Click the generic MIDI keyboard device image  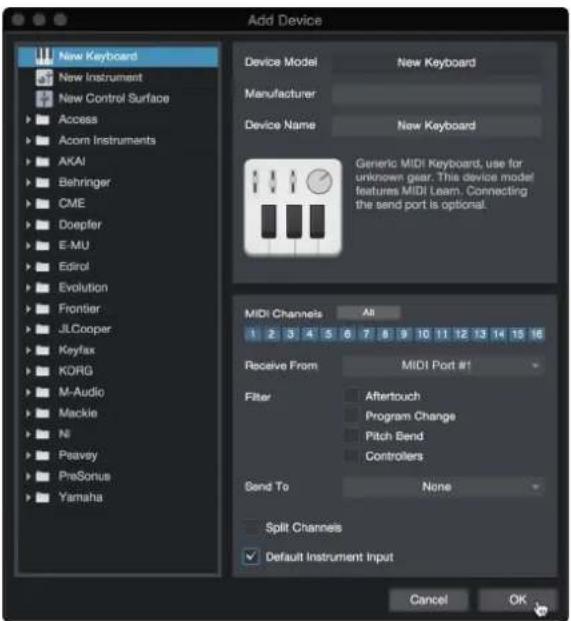(293, 208)
